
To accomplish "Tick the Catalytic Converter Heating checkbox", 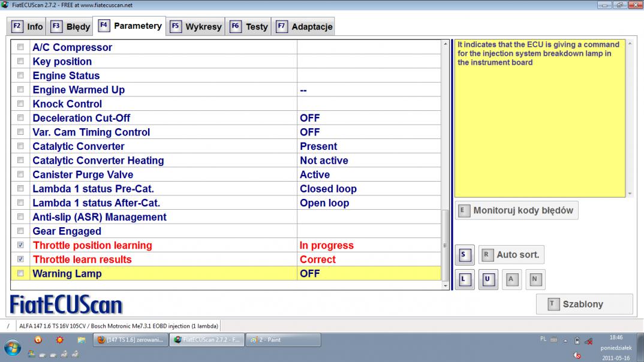I will [20, 161].
